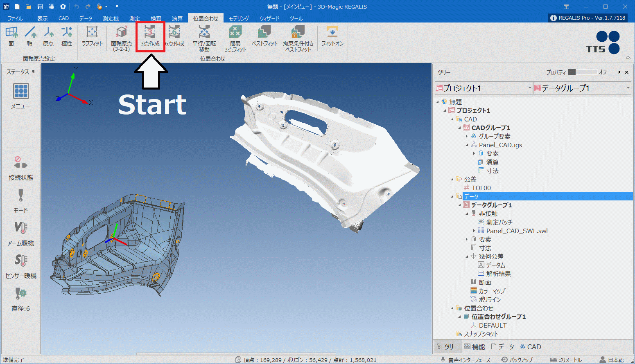The height and width of the screenshot is (364, 635).
Task: Switch to the データ bottom panel tab
Action: point(503,347)
